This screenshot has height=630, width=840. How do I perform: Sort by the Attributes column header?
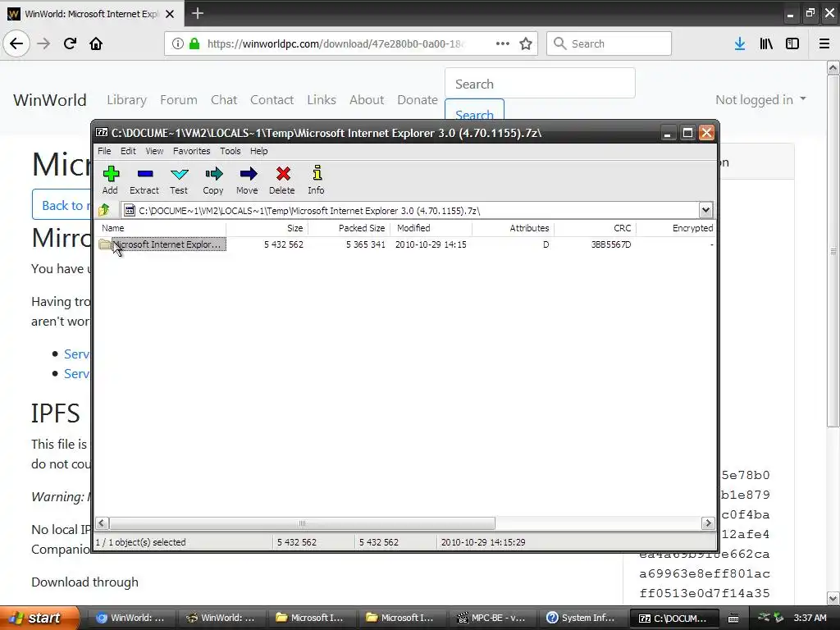(x=514, y=228)
